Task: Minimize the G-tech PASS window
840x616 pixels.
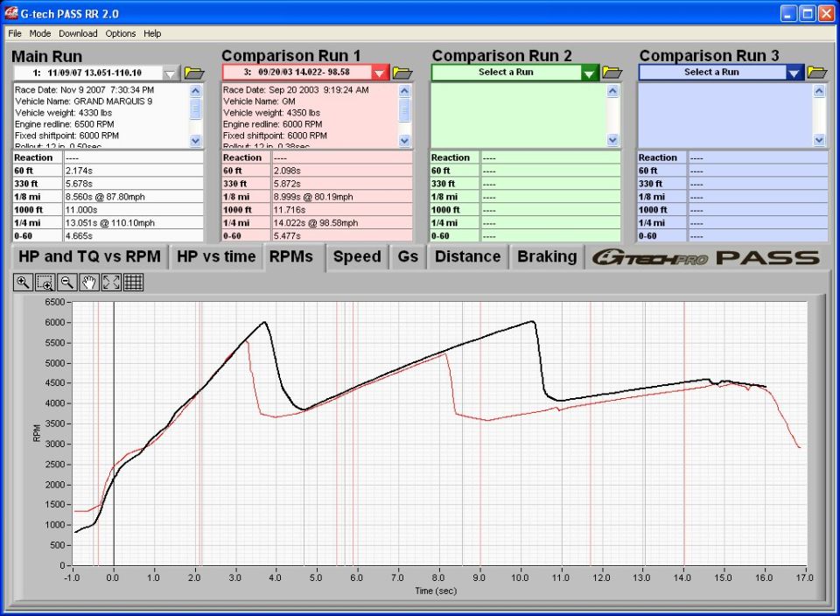Action: click(x=788, y=13)
